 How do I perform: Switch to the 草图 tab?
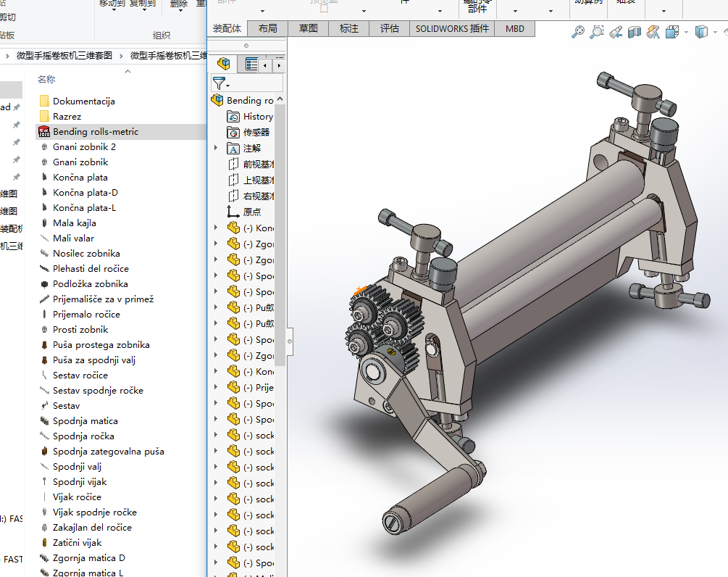[308, 28]
